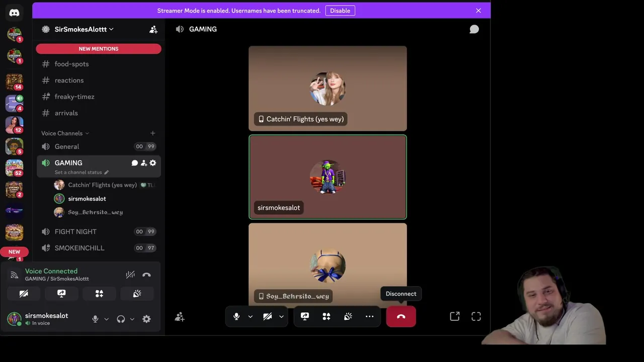Start an activity from sidebar panel
Viewport: 644px width, 362px height.
coord(99,294)
